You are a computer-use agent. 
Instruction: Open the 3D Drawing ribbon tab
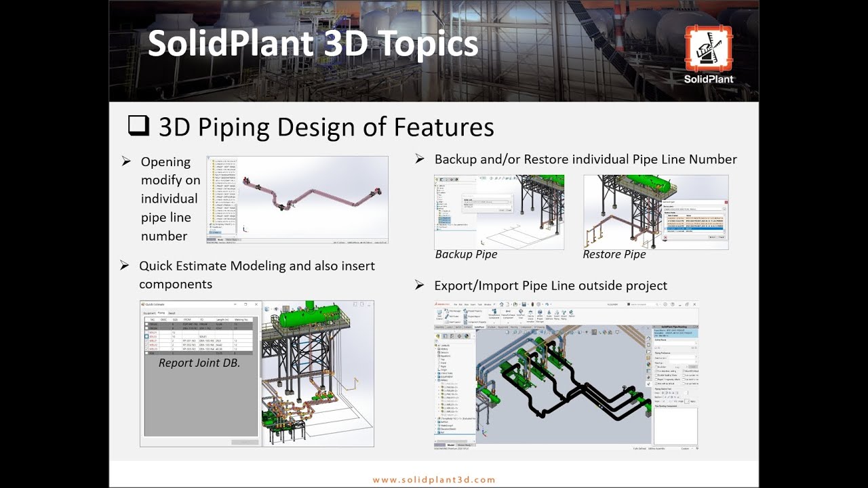[538, 327]
